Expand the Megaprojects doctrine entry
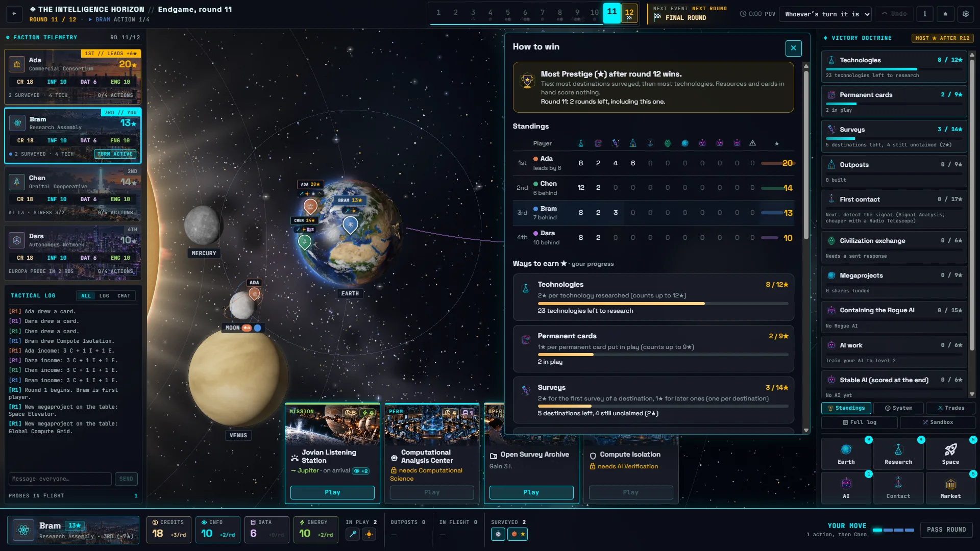Screen dimensions: 980x551 (894, 283)
